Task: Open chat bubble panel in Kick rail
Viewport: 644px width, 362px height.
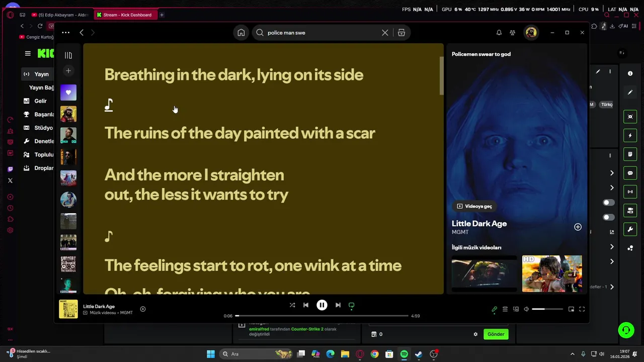Action: tap(630, 173)
